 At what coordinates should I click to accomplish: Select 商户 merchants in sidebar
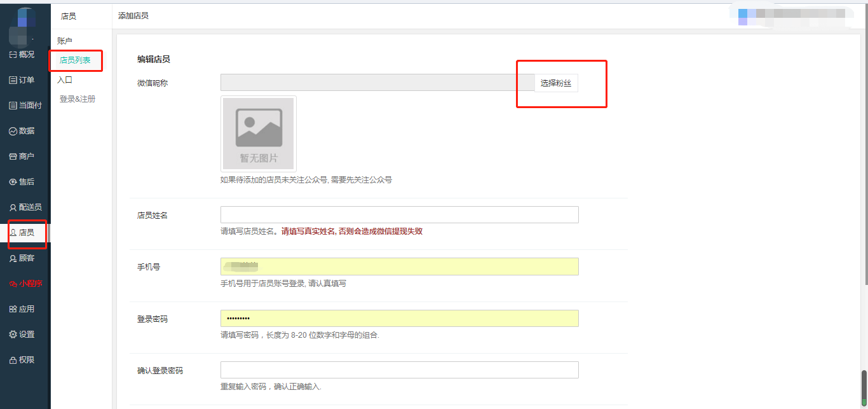22,156
